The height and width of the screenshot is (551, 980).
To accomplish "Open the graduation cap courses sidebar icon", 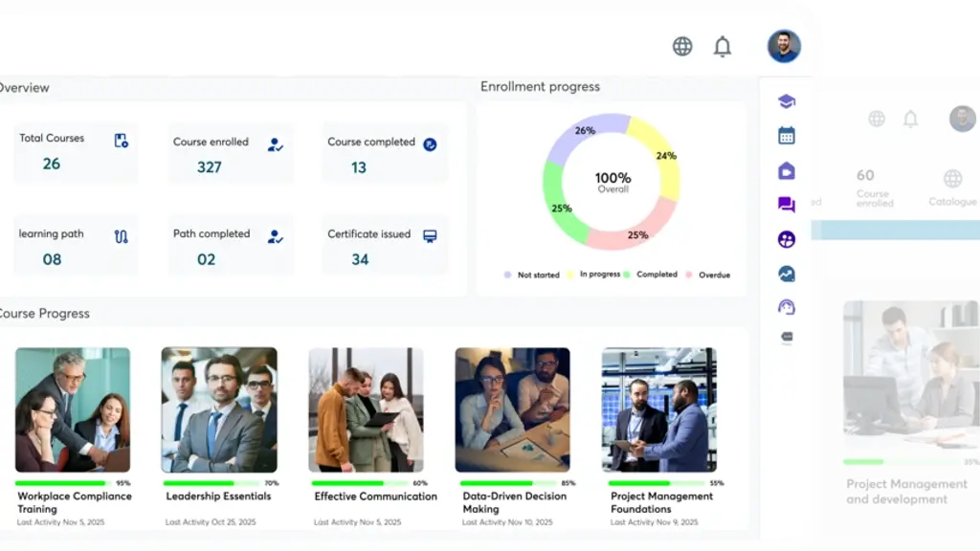I will point(787,101).
